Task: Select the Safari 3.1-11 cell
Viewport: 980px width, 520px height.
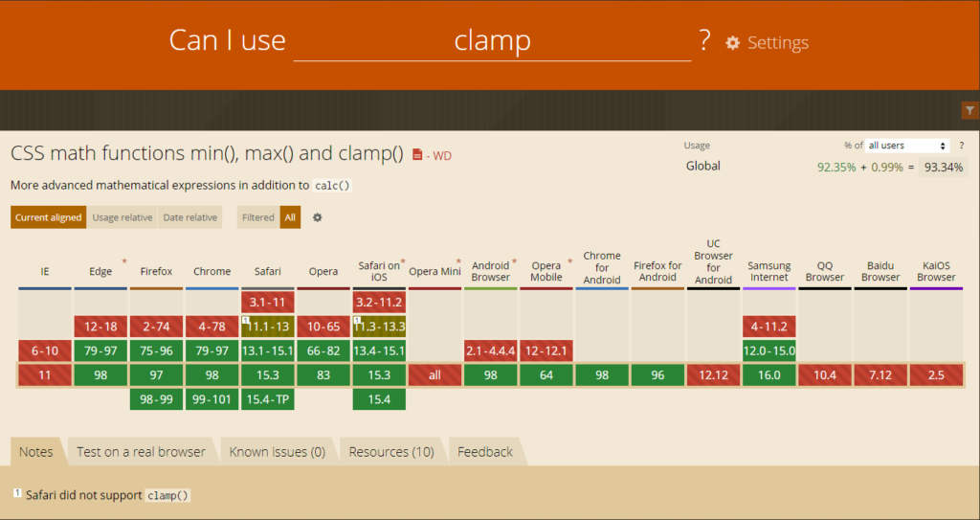Action: tap(268, 303)
